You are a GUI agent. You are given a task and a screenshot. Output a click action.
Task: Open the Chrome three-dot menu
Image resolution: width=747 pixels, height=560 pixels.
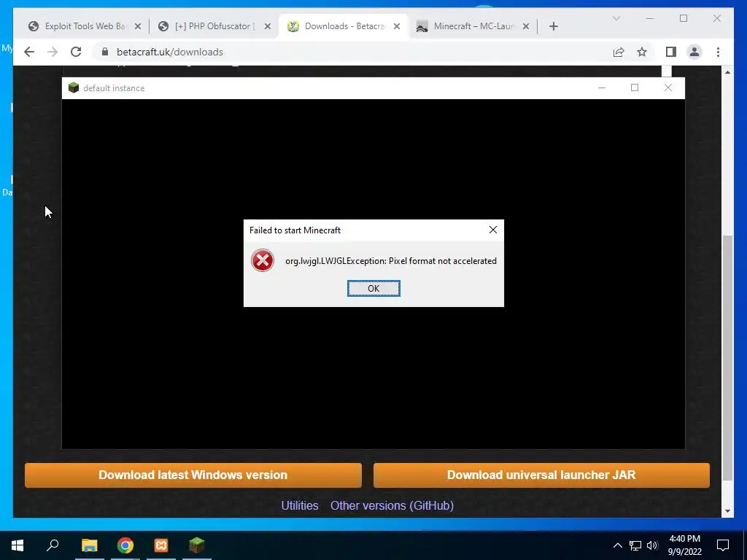pos(718,52)
